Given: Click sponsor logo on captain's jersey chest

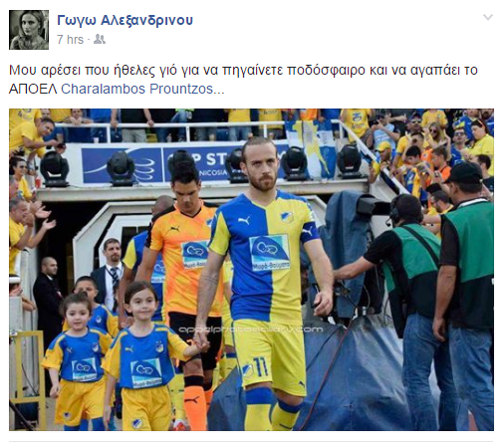Looking at the screenshot, I should [269, 253].
